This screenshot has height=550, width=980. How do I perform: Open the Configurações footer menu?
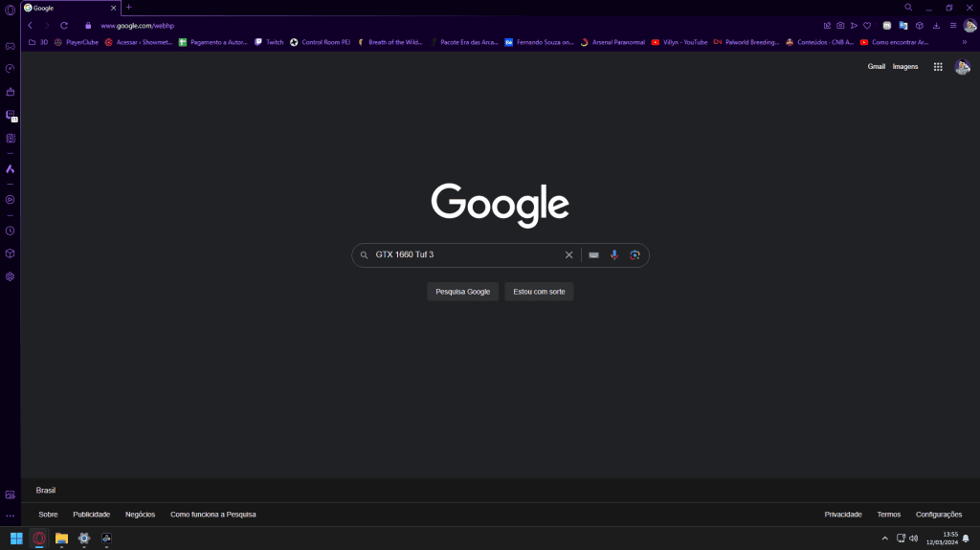(939, 515)
